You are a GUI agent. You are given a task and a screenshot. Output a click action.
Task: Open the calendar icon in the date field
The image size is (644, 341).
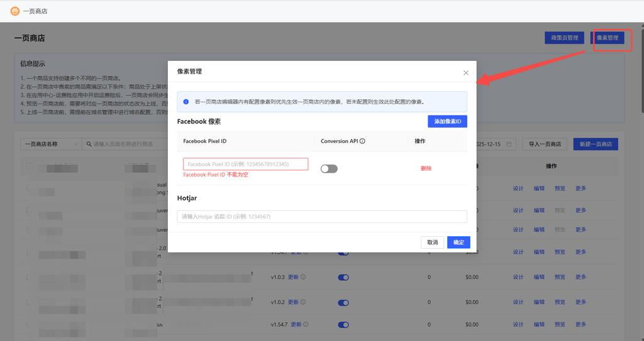pyautogui.click(x=509, y=144)
